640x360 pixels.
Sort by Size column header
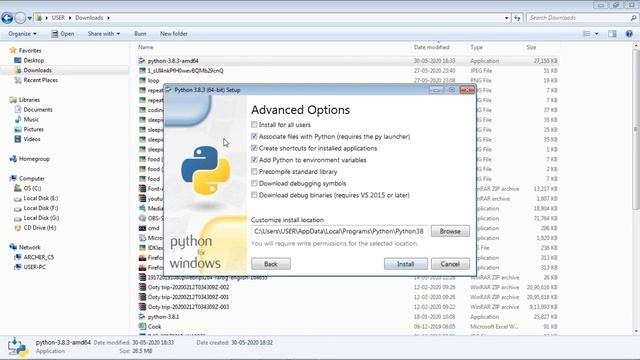(531, 47)
